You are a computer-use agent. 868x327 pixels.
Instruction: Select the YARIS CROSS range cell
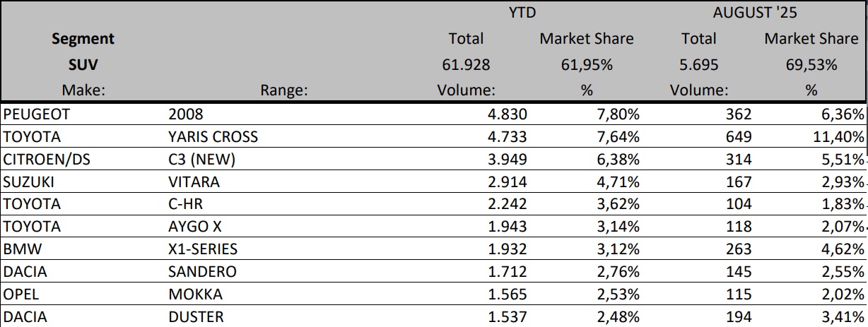(x=213, y=136)
